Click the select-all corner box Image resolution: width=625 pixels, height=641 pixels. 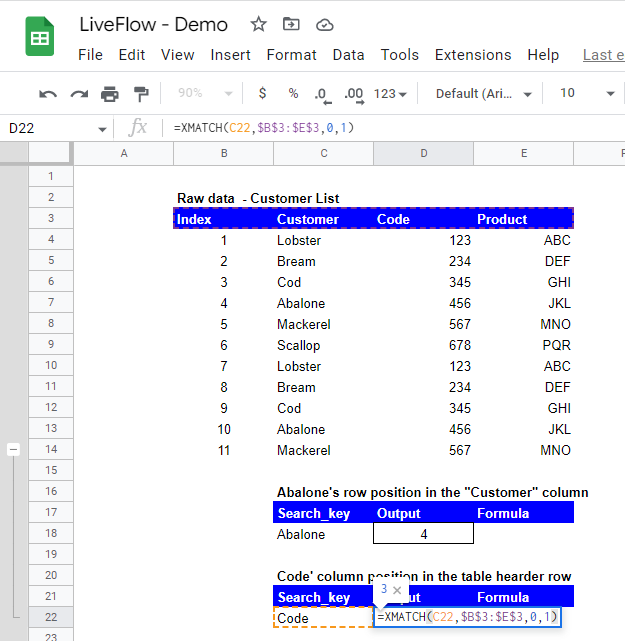[51, 153]
